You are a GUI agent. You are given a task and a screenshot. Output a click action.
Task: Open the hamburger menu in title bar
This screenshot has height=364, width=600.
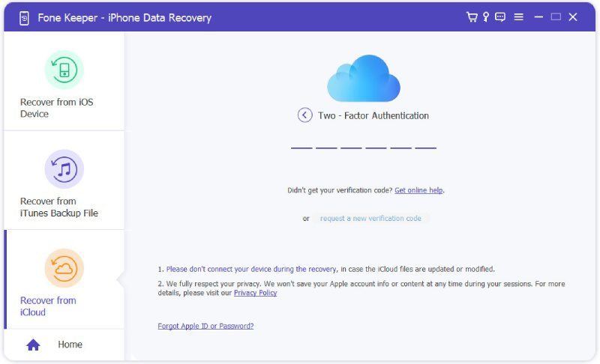pyautogui.click(x=518, y=17)
